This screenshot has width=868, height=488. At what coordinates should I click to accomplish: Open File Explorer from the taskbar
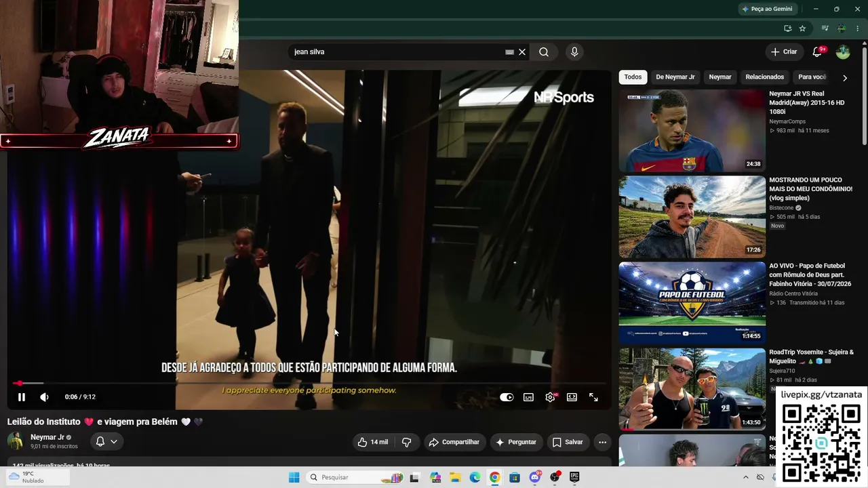point(455,477)
